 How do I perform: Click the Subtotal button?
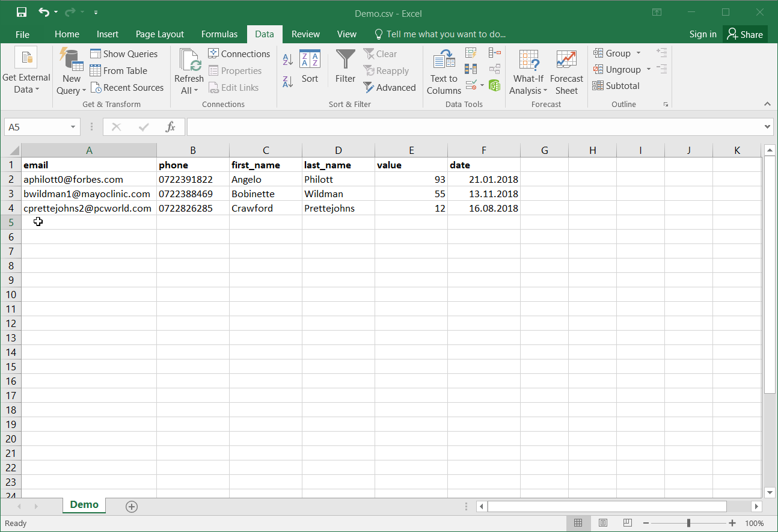tap(616, 86)
